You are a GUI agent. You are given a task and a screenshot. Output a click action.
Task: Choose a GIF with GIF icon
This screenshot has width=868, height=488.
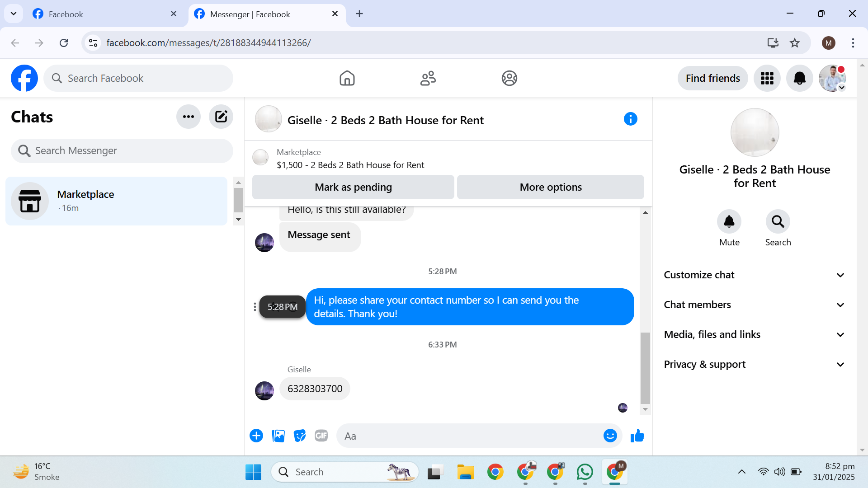point(321,436)
